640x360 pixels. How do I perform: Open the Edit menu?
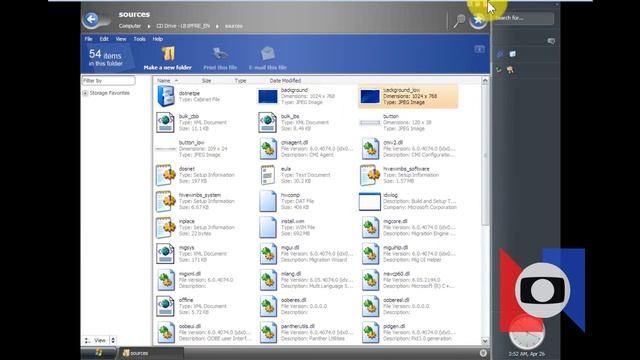104,39
